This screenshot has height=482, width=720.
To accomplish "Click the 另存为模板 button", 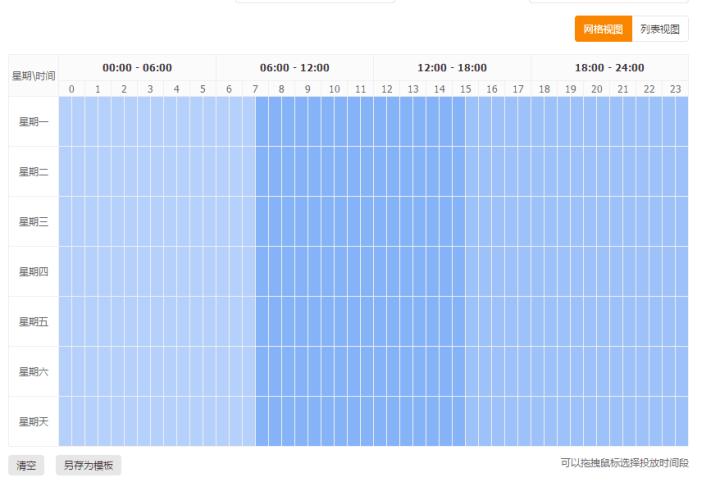I will click(88, 465).
